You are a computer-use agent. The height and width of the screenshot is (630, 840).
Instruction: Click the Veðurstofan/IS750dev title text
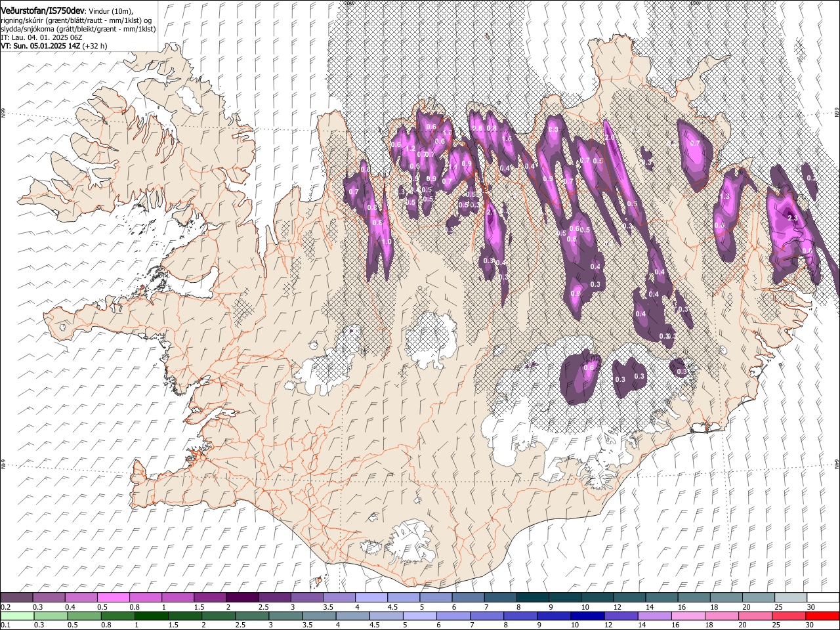click(x=43, y=11)
